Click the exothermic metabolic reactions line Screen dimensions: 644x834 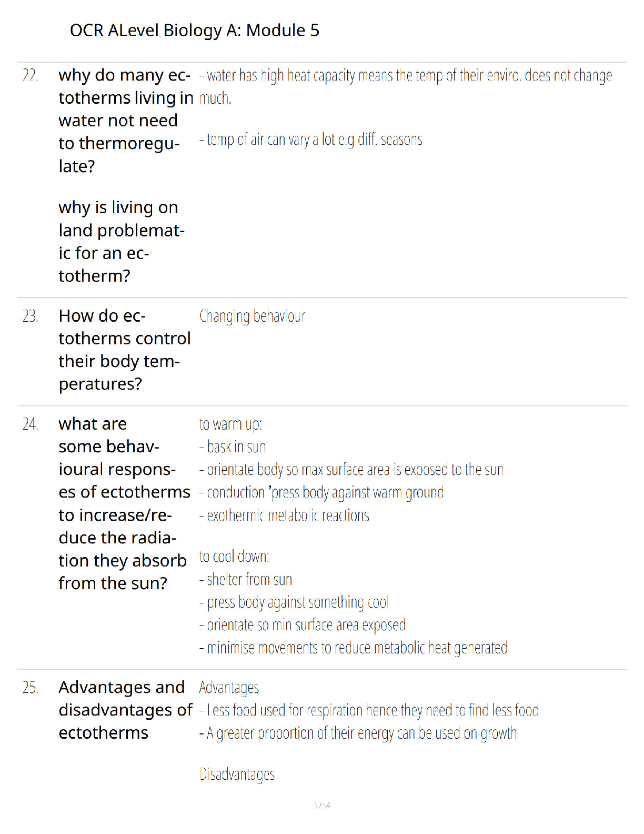tap(284, 515)
